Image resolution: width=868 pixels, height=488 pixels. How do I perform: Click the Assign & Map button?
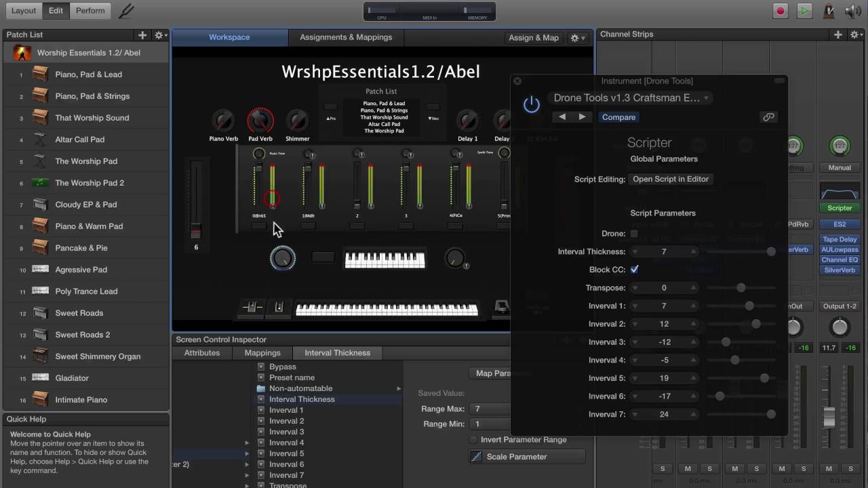pyautogui.click(x=534, y=38)
